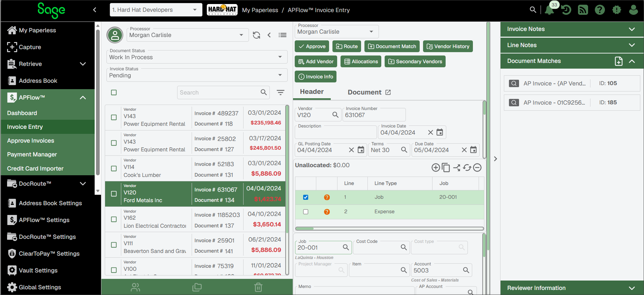The image size is (644, 295).
Task: Check the box for invoice 631067
Action: tap(114, 194)
